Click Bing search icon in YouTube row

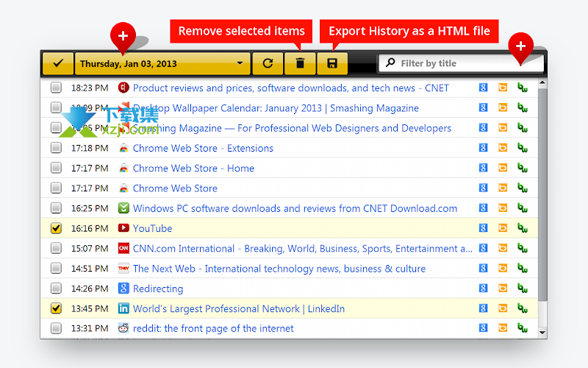[503, 228]
